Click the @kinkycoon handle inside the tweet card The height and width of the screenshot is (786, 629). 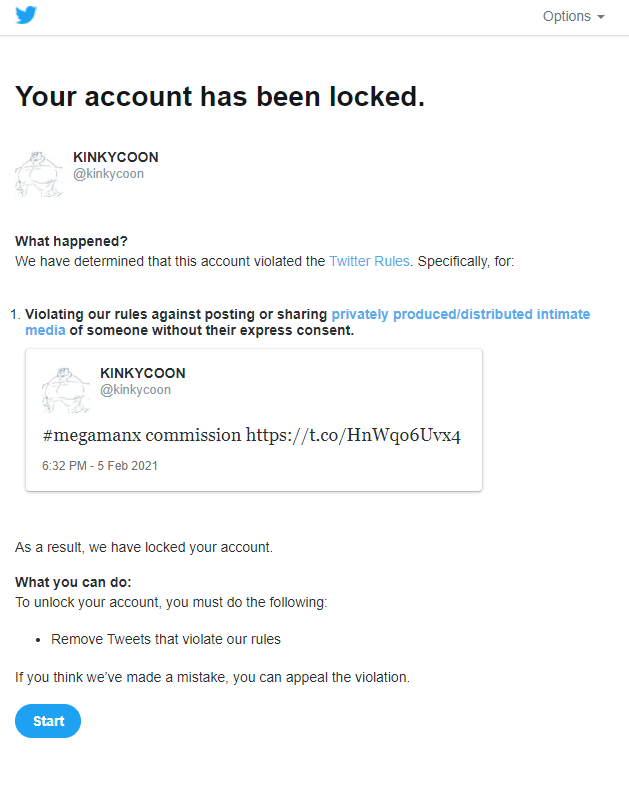(x=135, y=390)
